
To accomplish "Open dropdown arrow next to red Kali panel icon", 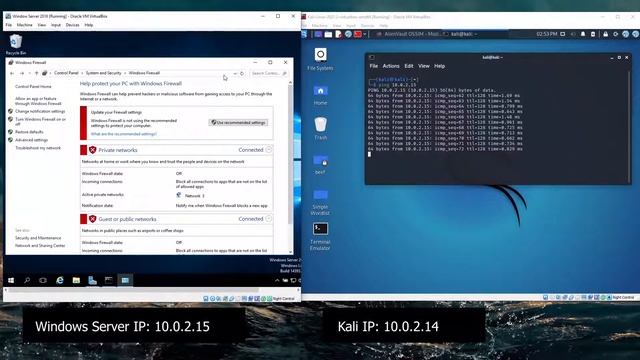I will click(x=365, y=34).
